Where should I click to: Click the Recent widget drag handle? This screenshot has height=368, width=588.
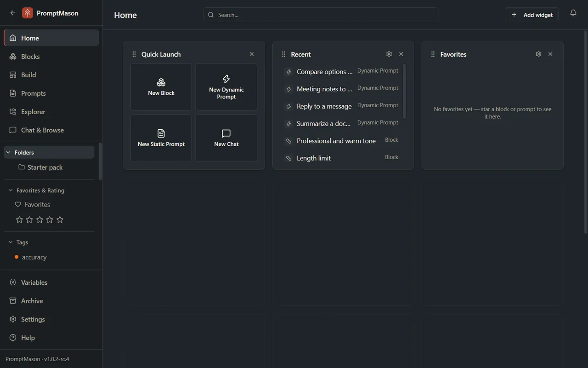click(x=283, y=54)
